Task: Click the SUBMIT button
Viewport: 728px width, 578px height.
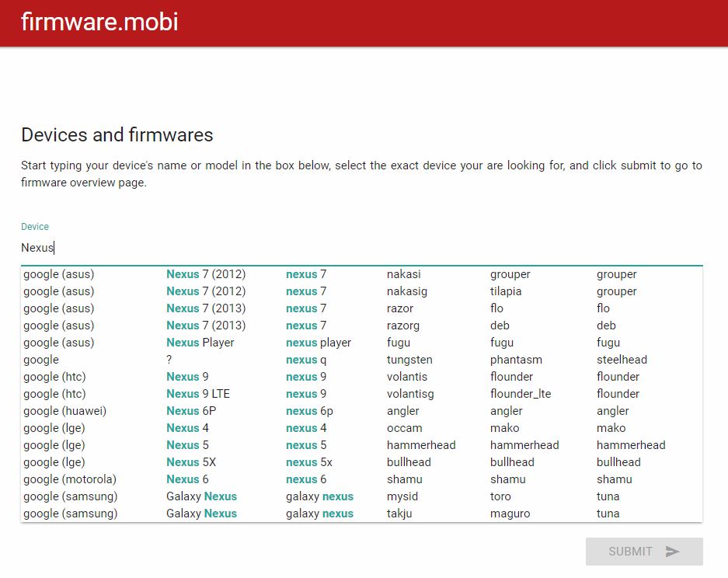Action: [644, 552]
